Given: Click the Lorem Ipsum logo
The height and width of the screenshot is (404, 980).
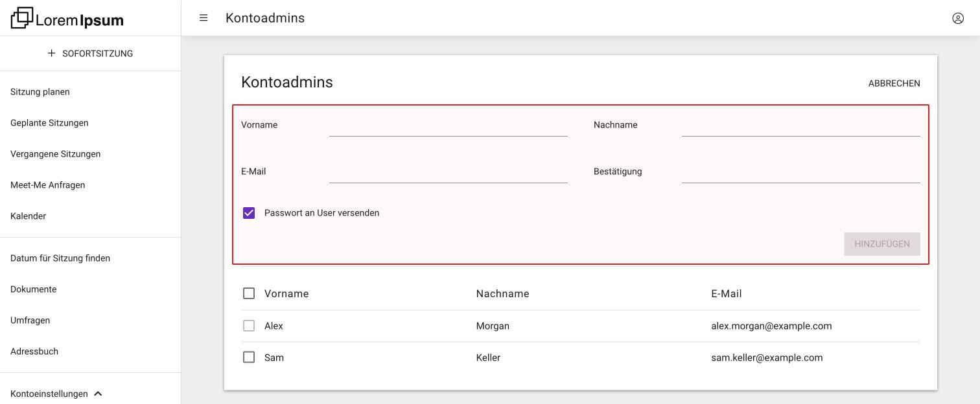Looking at the screenshot, I should tap(67, 18).
